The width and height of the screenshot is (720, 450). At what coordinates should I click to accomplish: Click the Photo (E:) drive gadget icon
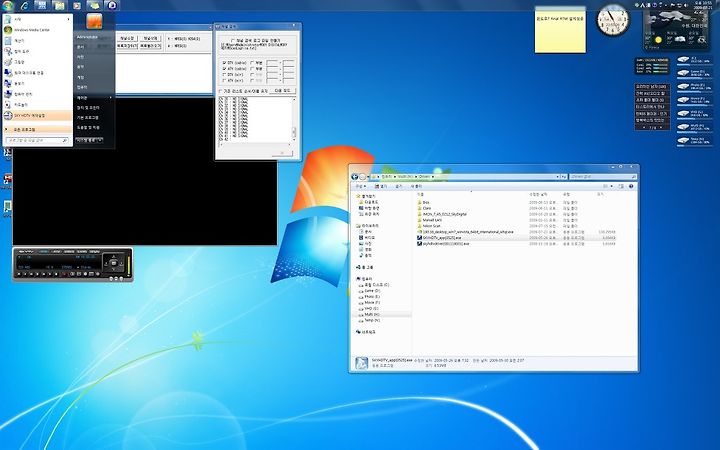(x=684, y=86)
